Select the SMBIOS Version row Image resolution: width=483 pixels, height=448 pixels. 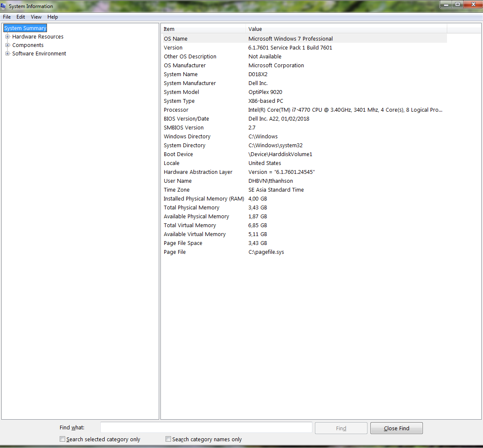point(304,127)
